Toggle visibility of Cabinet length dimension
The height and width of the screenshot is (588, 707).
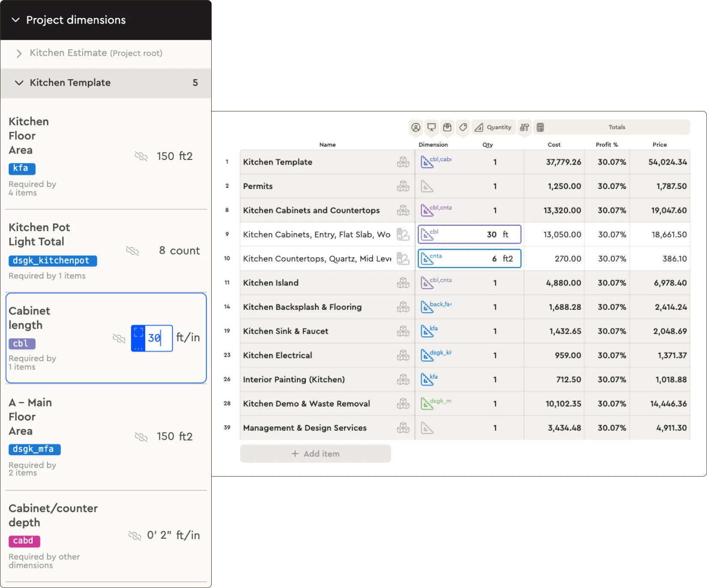point(119,338)
